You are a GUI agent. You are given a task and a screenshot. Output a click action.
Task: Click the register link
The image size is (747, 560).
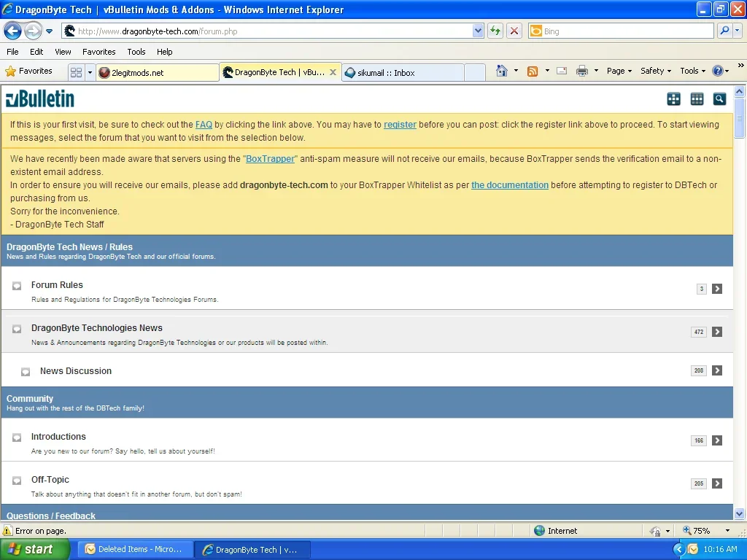[400, 125]
